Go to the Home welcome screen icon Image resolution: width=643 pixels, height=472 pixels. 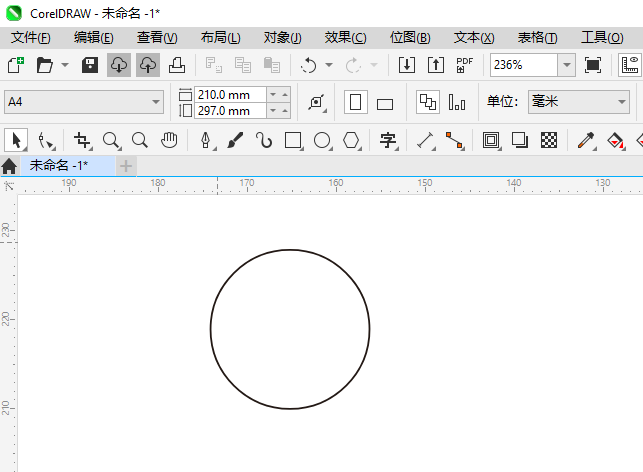click(9, 166)
